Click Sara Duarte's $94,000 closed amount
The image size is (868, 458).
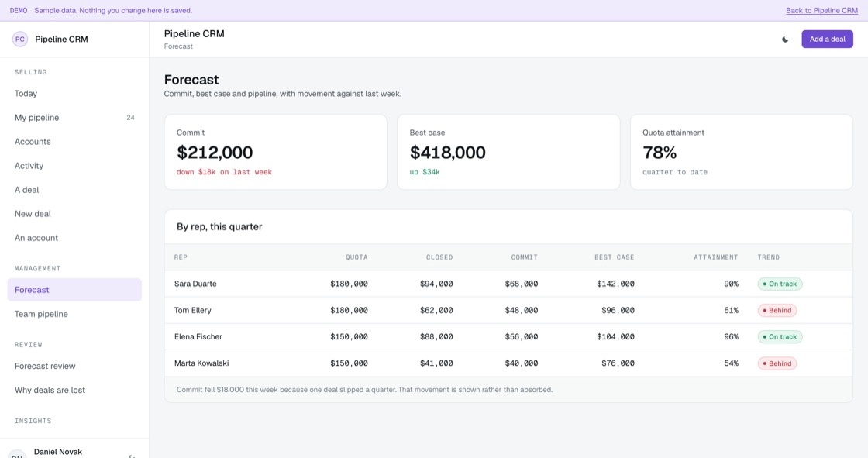coord(436,284)
